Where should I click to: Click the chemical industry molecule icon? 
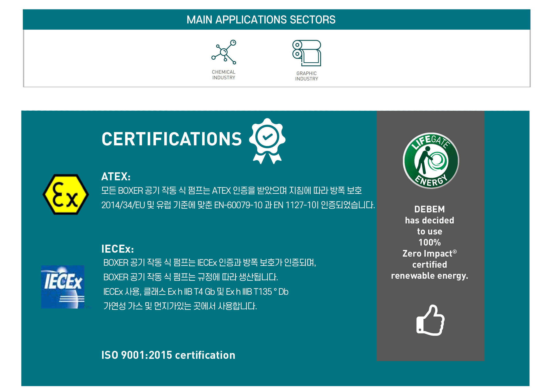point(223,52)
